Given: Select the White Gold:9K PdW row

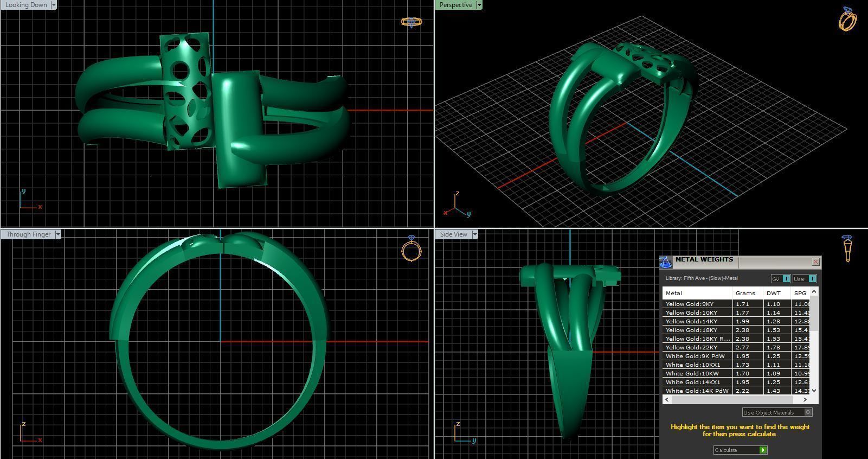Looking at the screenshot, I should (736, 356).
